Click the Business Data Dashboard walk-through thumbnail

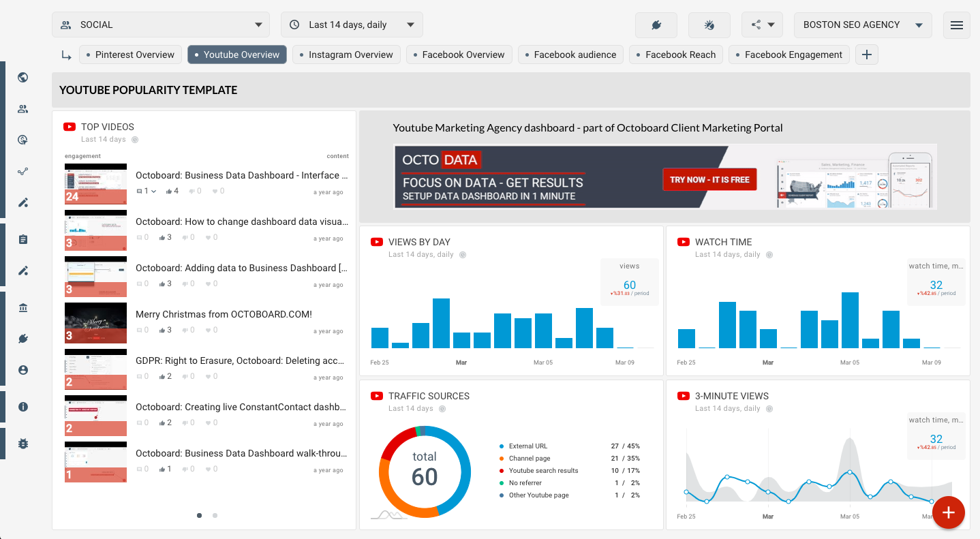click(x=95, y=462)
